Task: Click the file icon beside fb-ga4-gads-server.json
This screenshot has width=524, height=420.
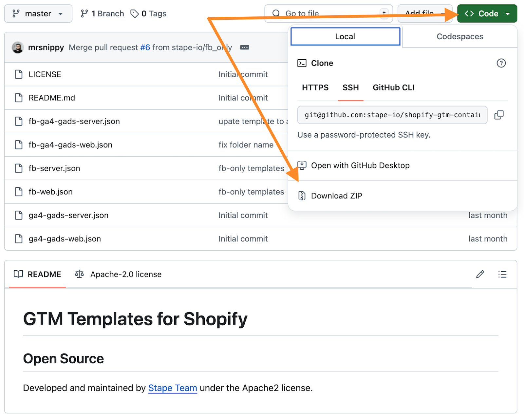Action: [x=19, y=121]
